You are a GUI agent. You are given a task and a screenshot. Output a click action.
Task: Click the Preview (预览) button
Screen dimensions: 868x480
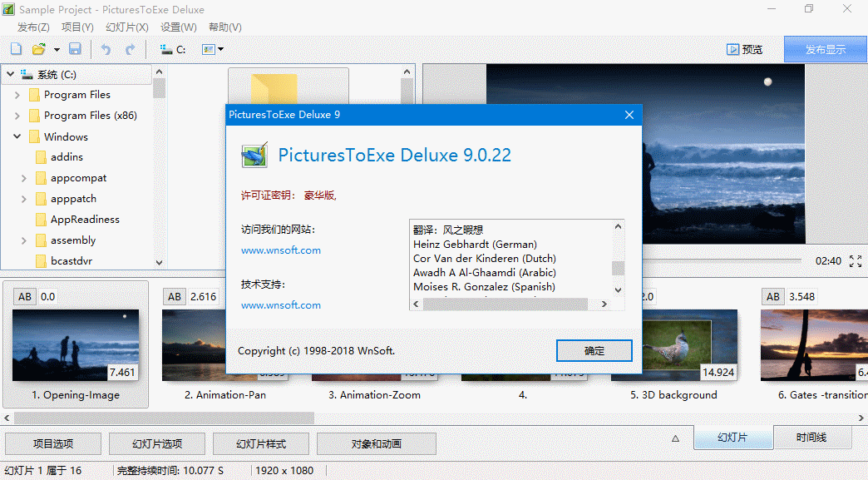[745, 50]
